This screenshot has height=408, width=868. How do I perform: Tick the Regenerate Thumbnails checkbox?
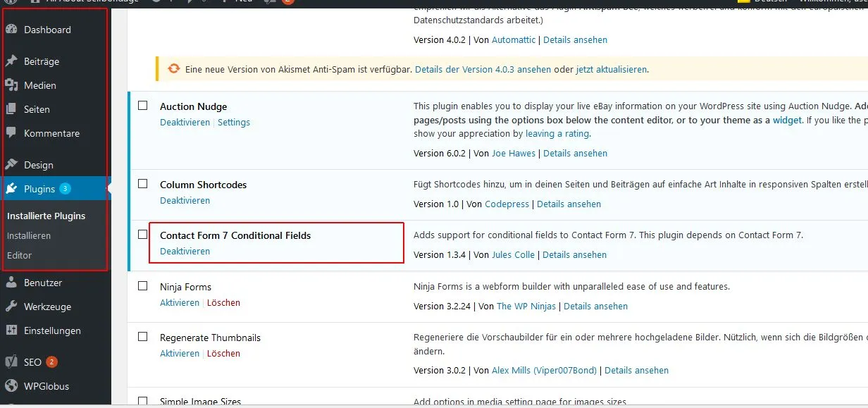[143, 337]
